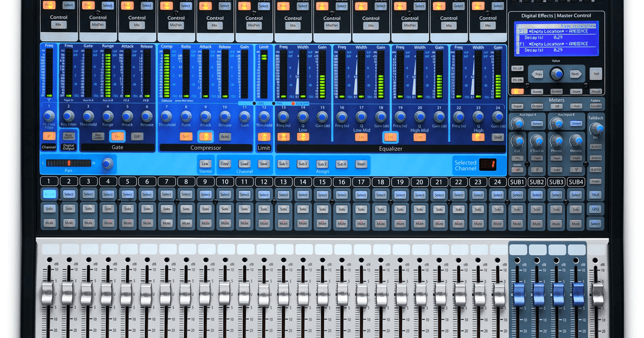Engage the Soft knee compressor toggle

186,136
